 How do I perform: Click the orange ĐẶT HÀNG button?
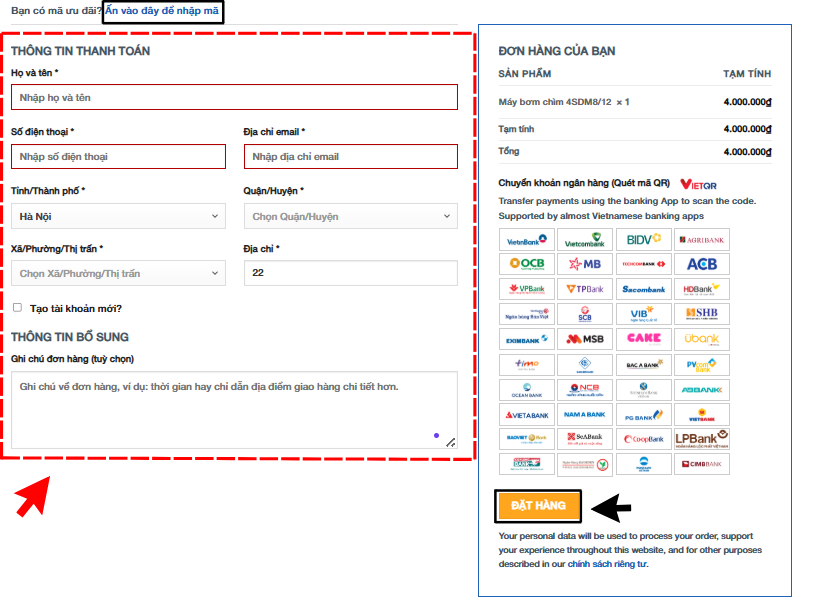pos(538,506)
